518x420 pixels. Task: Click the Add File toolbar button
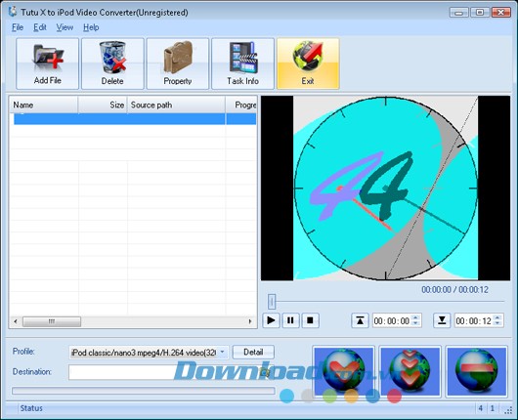(47, 63)
